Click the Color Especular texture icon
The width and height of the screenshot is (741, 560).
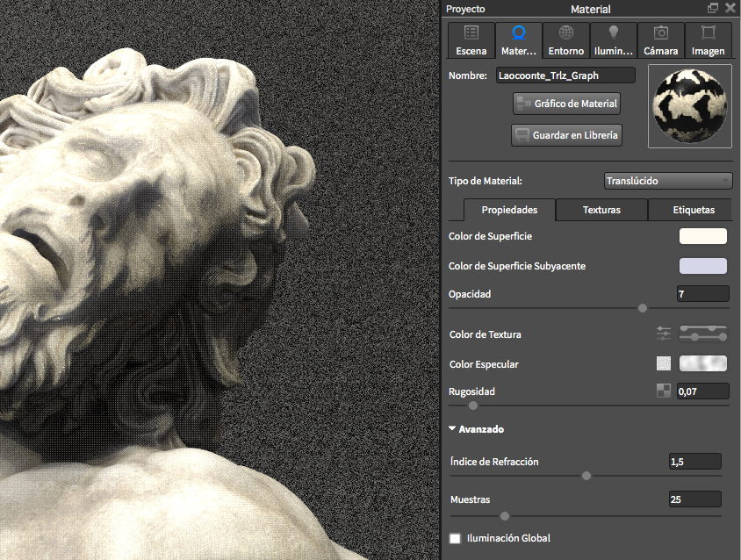(664, 363)
